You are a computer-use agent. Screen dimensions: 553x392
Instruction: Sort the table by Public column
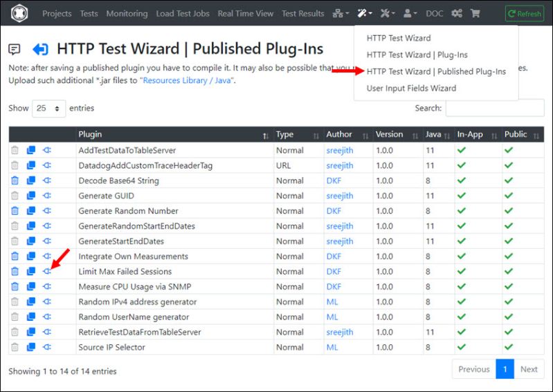tap(523, 135)
